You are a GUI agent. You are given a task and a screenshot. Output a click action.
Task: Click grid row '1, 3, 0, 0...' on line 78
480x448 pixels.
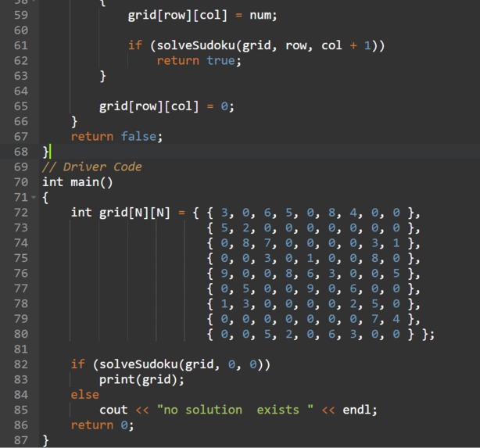pos(313,304)
